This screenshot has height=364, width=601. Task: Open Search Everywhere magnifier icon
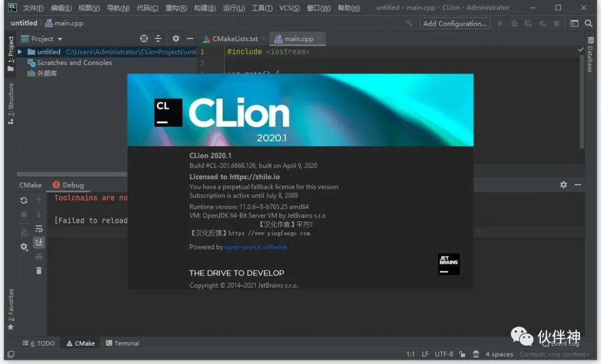tap(588, 23)
